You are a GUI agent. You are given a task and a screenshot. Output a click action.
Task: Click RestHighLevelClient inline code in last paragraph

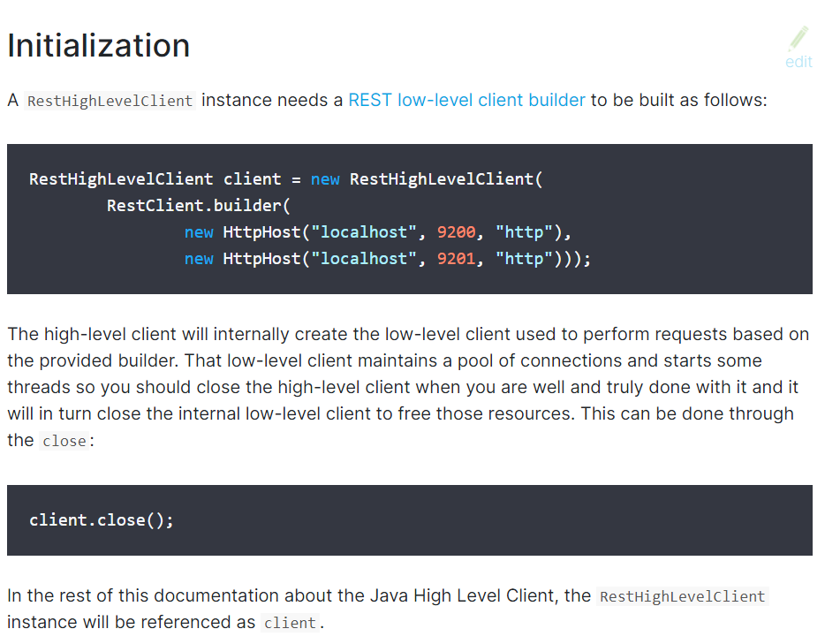click(x=683, y=596)
